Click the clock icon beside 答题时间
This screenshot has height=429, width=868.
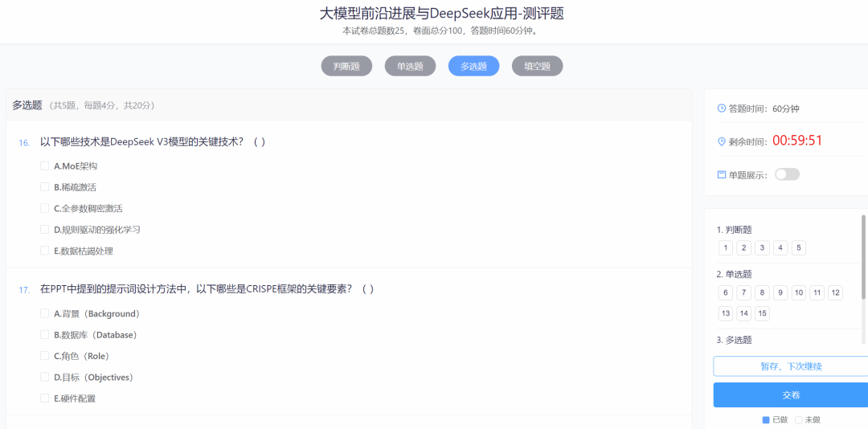point(721,108)
